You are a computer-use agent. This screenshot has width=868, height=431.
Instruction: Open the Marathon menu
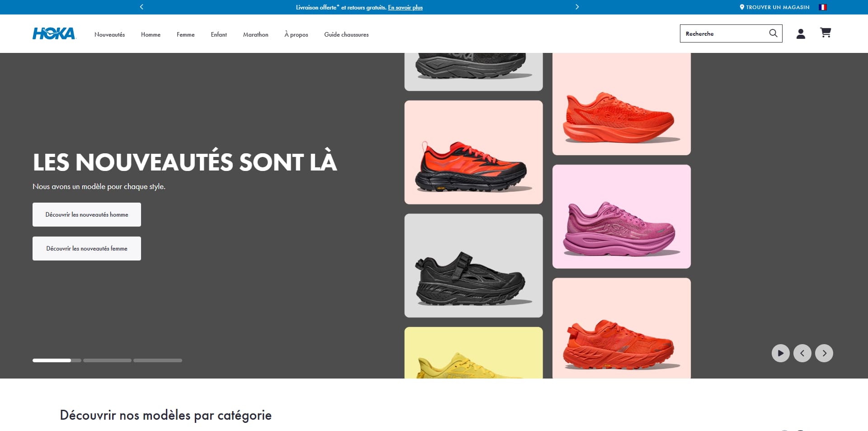pyautogui.click(x=255, y=34)
